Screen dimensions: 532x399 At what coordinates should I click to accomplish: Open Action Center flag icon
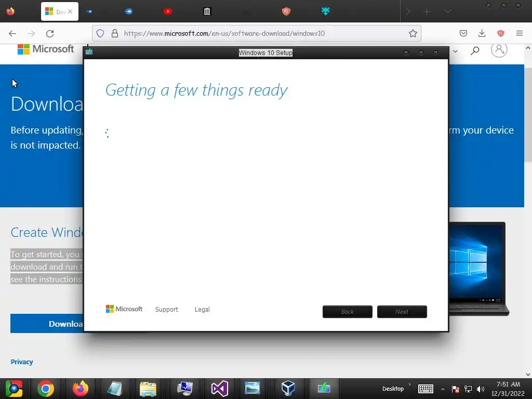point(455,389)
